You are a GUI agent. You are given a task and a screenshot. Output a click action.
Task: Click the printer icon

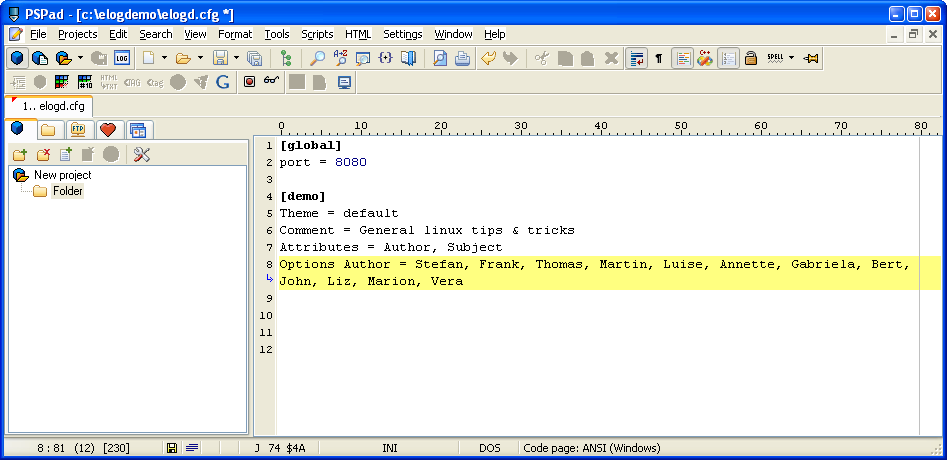[462, 59]
